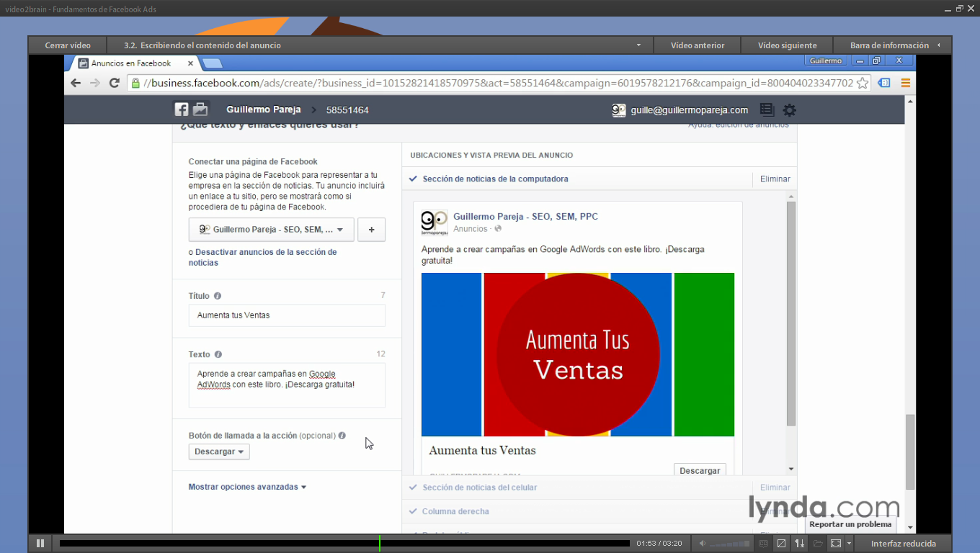Click the Texto ad copy text area

287,385
